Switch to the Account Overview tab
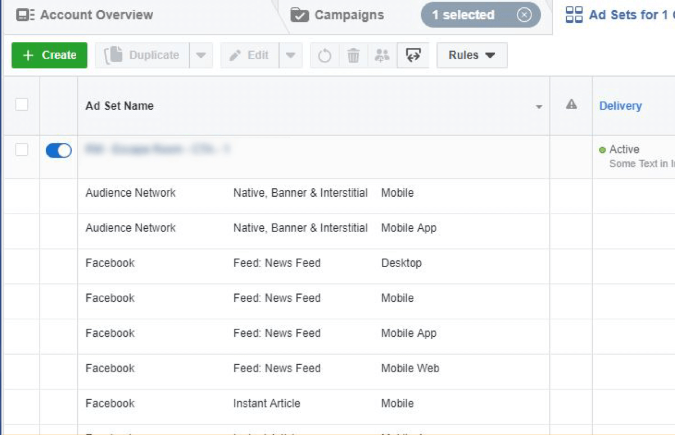 [x=84, y=15]
